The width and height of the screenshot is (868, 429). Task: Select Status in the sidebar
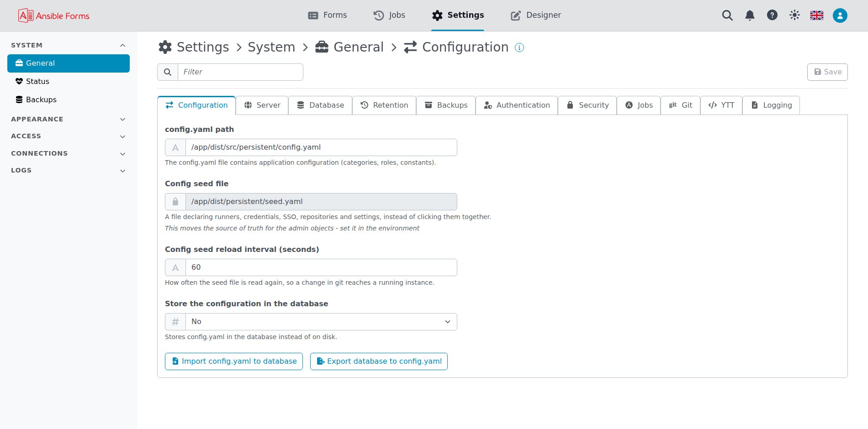point(69,81)
